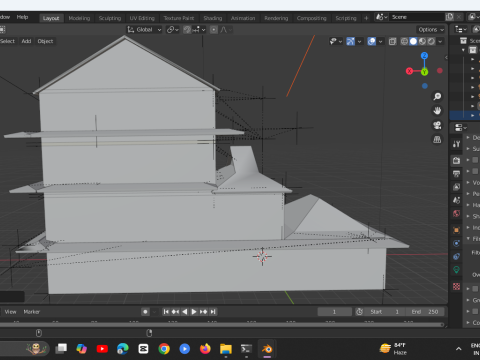Toggle auto keying record button
This screenshot has height=360, width=480.
(145, 312)
